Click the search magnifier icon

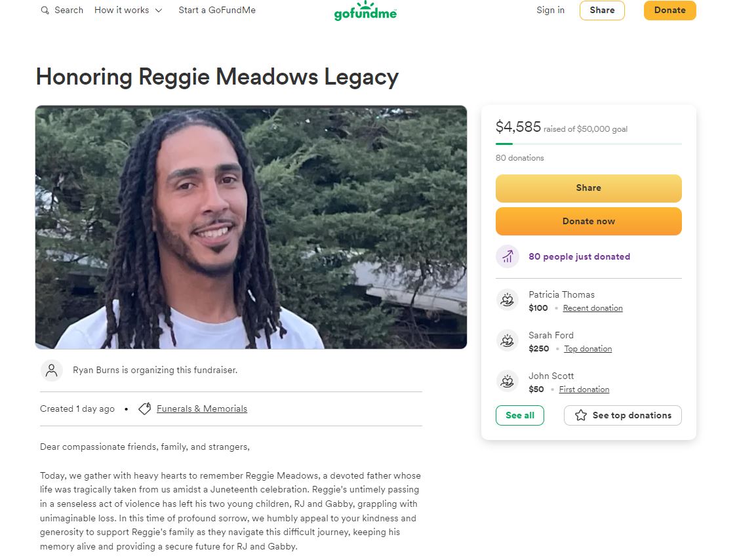[x=45, y=10]
